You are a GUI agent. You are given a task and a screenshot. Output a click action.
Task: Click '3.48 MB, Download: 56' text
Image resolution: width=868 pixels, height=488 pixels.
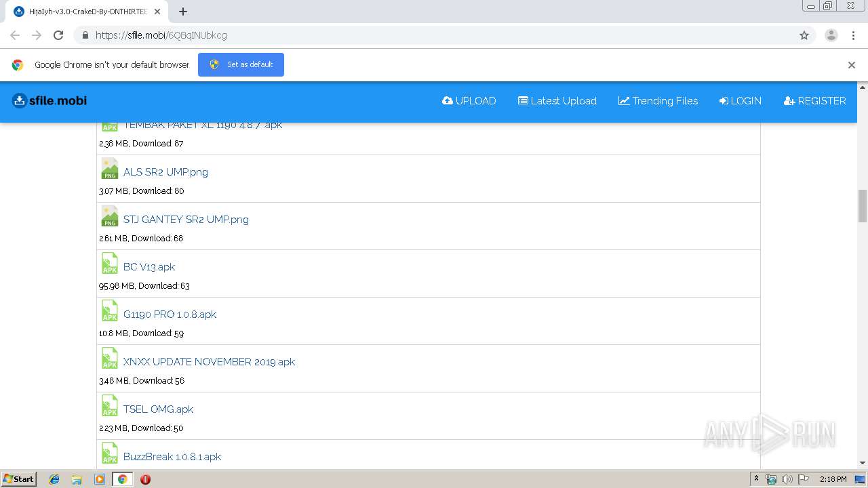tap(142, 381)
